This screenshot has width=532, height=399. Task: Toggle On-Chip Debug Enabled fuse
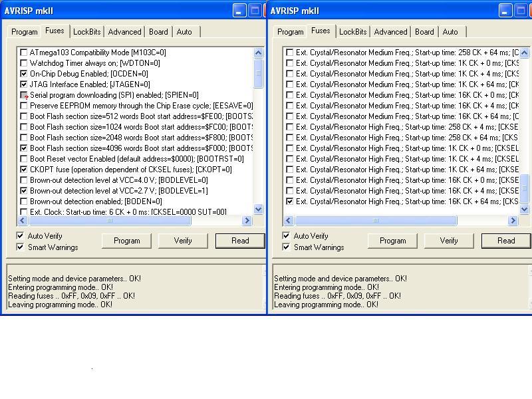[x=25, y=74]
